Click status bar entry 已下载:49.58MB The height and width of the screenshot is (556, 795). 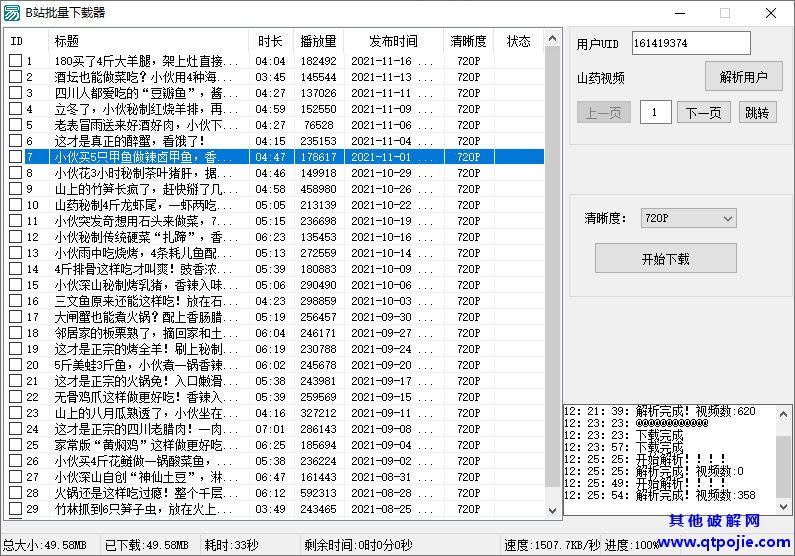pyautogui.click(x=147, y=545)
